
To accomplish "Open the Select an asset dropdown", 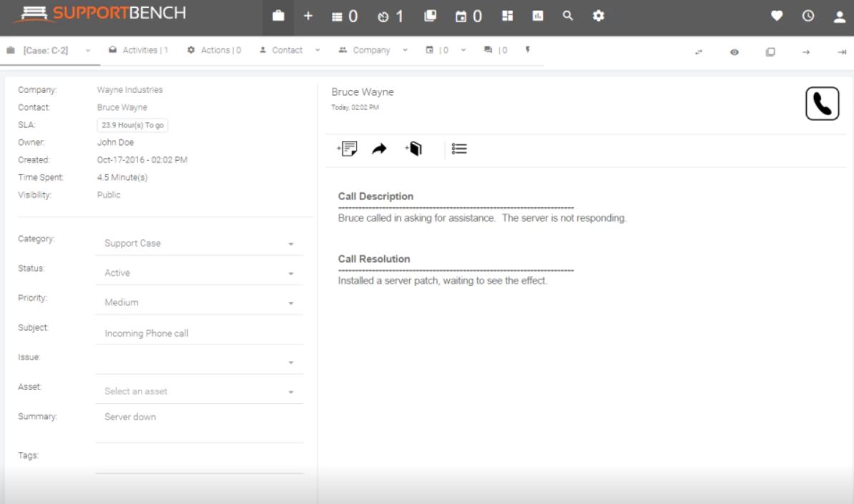I will (x=200, y=391).
